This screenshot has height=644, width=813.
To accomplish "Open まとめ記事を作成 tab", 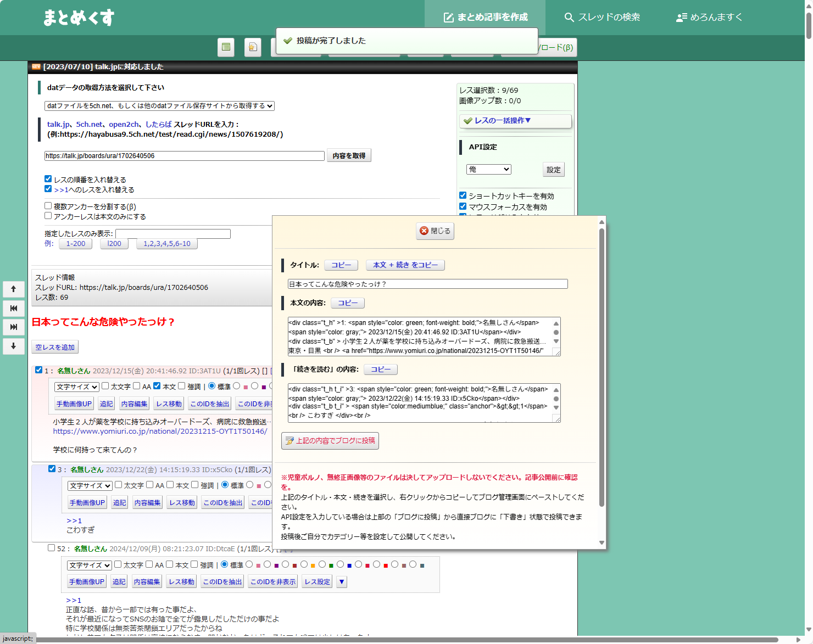I will tap(485, 18).
